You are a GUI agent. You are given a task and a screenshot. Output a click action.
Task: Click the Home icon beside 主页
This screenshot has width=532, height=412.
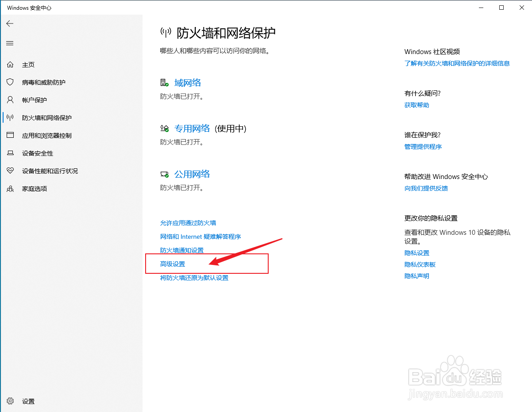point(10,65)
